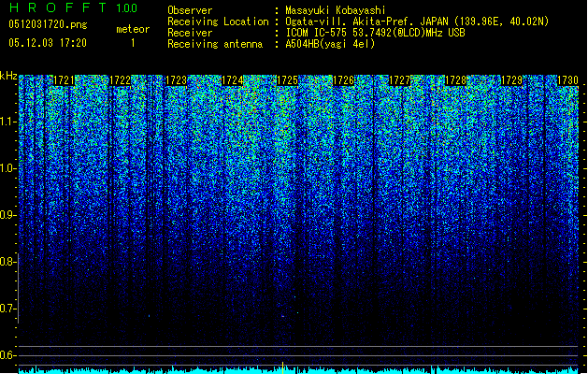Click the date stamp 05.12.03 17:20

tap(48, 43)
